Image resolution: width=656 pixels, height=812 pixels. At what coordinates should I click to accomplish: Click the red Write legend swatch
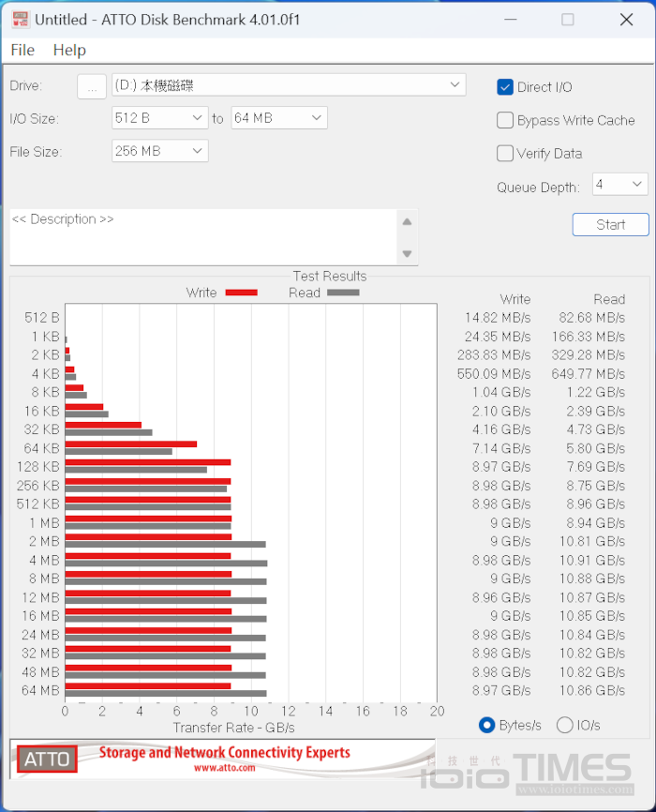click(241, 293)
